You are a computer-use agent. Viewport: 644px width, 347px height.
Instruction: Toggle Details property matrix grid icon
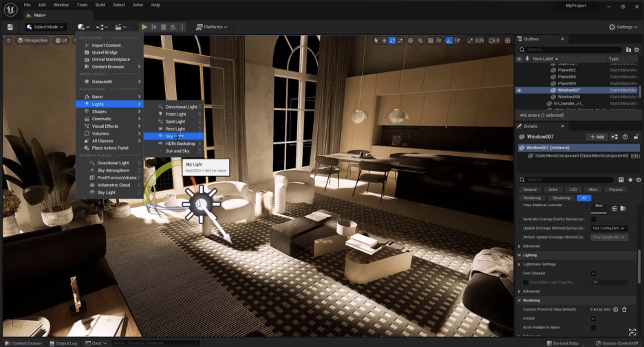[x=621, y=179]
